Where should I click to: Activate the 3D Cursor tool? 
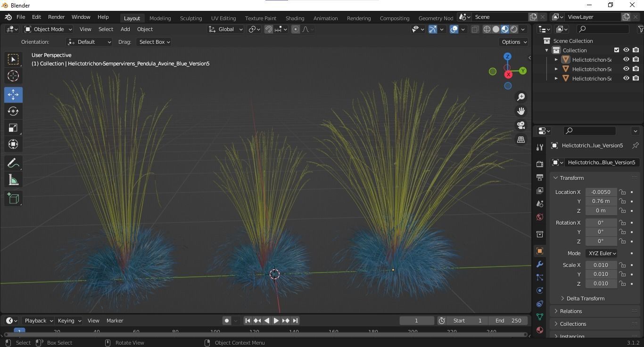click(x=13, y=76)
